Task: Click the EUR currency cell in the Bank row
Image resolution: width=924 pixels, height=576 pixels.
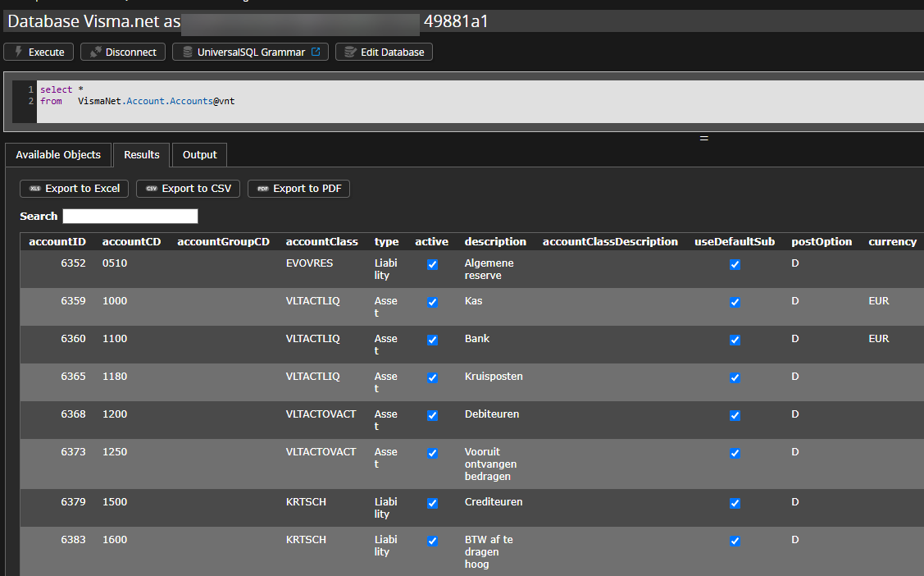Action: [x=879, y=338]
